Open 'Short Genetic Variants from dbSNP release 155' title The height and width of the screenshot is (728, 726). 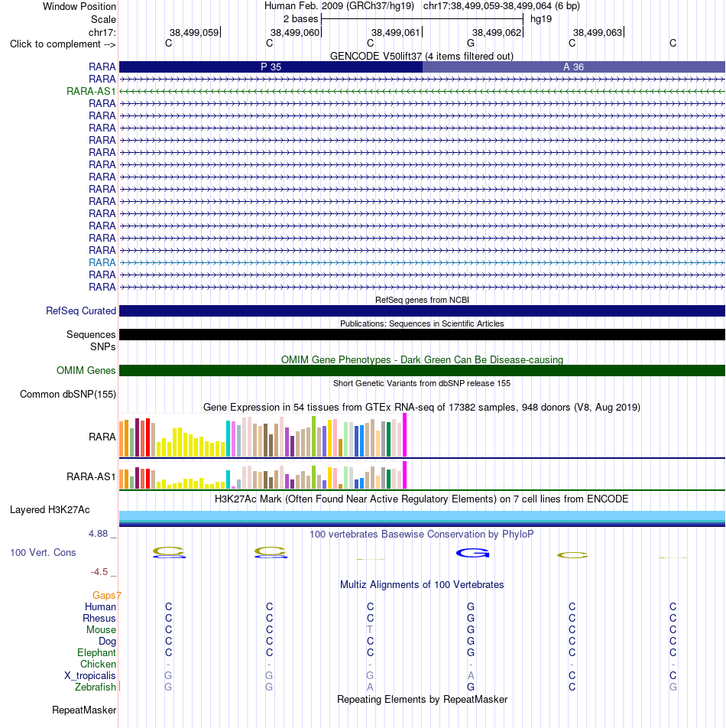422,384
